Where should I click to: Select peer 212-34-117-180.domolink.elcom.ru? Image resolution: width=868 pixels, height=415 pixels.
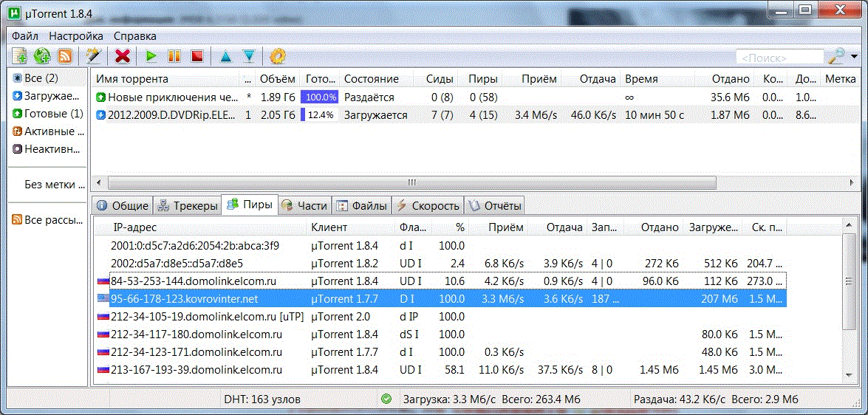point(440,335)
